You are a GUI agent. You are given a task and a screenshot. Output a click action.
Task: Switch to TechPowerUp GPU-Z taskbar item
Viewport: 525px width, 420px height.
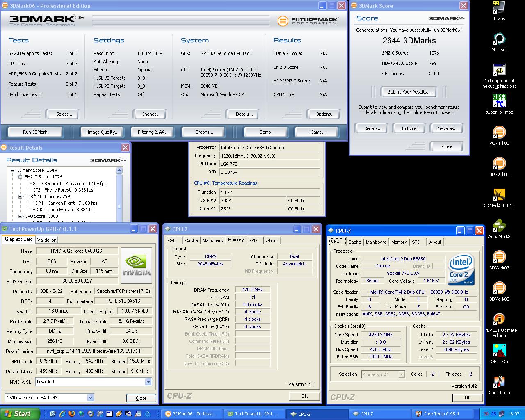click(253, 414)
